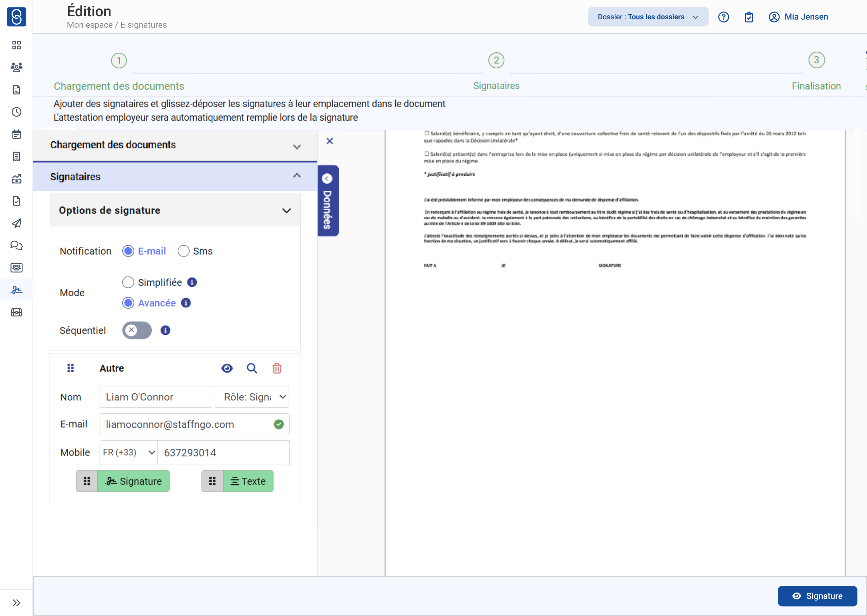Open the employees group icon in sidebar
The image size is (867, 616).
(16, 67)
